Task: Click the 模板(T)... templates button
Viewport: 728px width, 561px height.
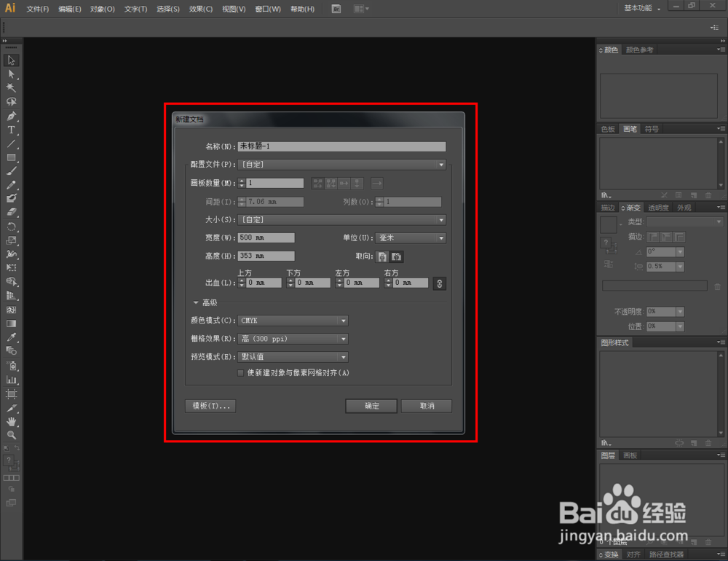Action: point(211,406)
